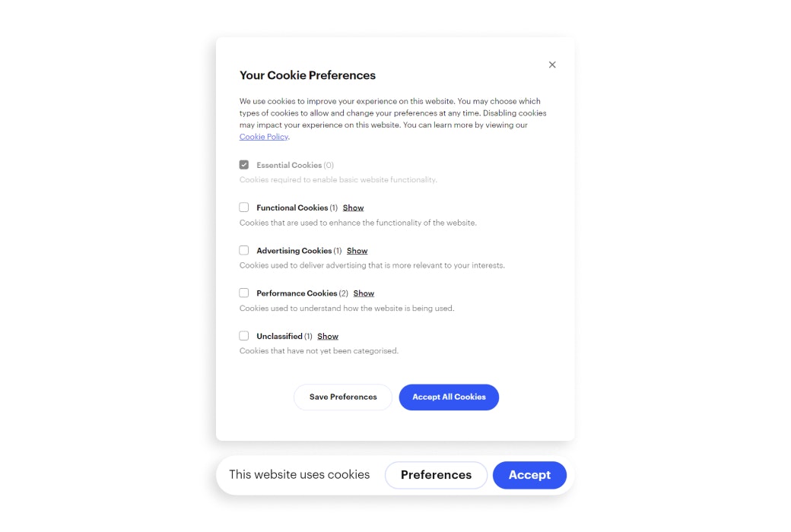Show the Performance Cookies details
This screenshot has height=532, width=791.
tap(364, 293)
